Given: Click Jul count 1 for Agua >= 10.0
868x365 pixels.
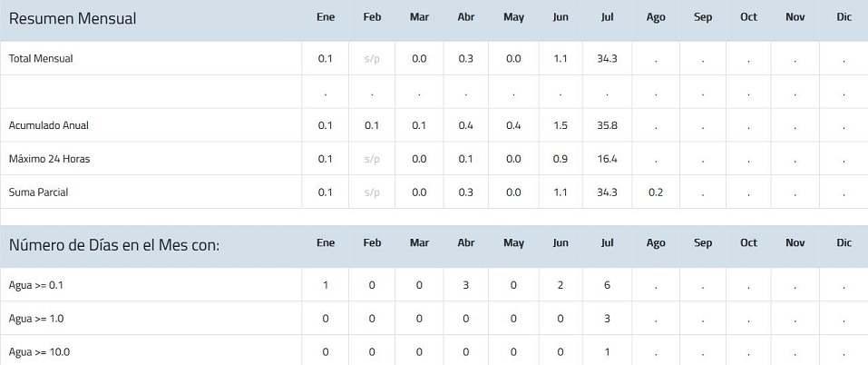Looking at the screenshot, I should (608, 352).
